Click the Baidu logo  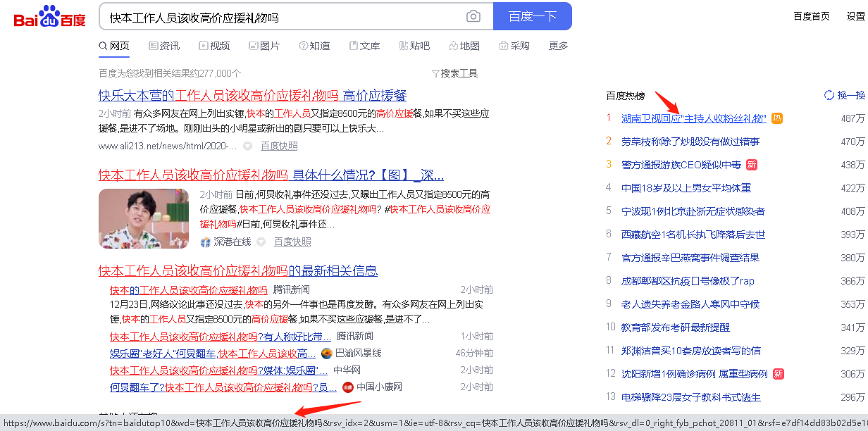[50, 16]
